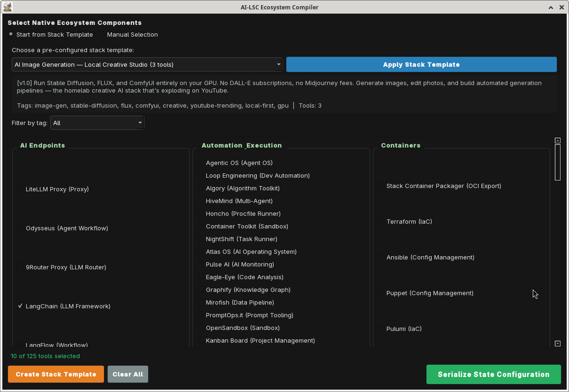Check Pulse AI (AI Monitoring)
569x392 pixels.
click(x=236, y=265)
